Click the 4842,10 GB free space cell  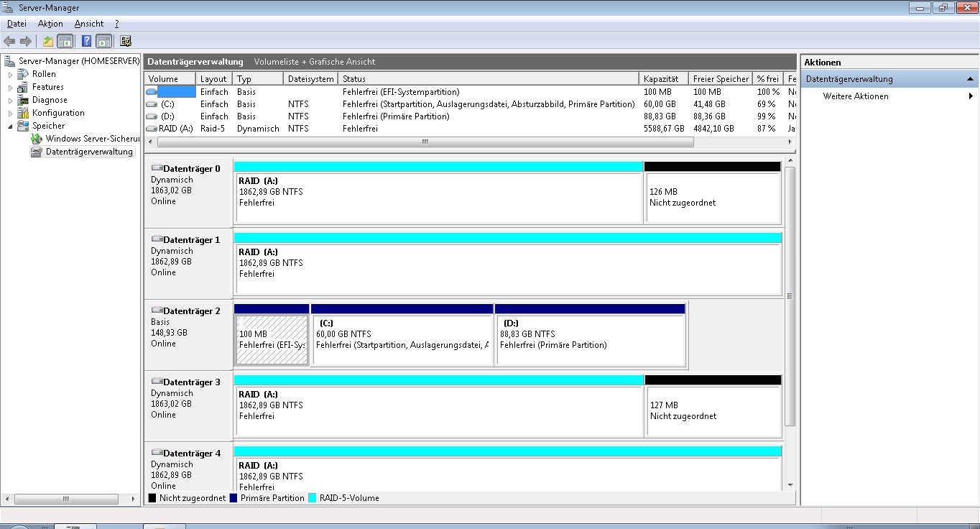[x=713, y=129]
